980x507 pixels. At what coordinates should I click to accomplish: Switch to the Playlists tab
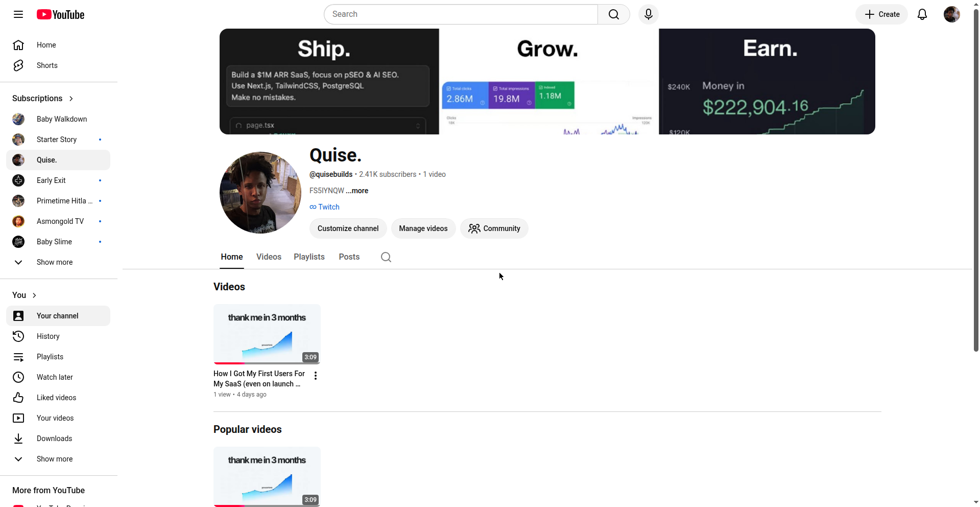tap(309, 257)
